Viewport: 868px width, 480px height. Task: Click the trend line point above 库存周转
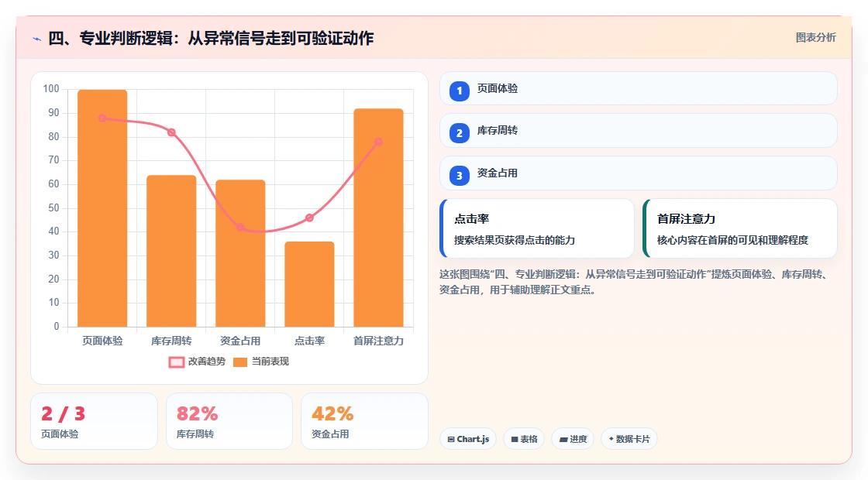click(x=171, y=132)
